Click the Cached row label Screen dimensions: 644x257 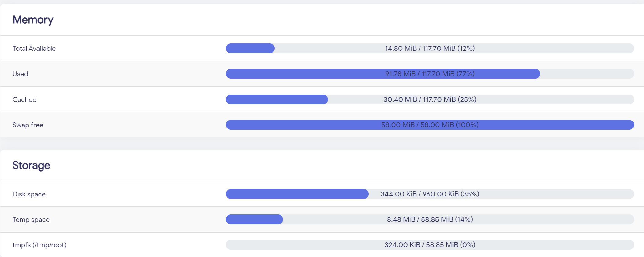(24, 100)
